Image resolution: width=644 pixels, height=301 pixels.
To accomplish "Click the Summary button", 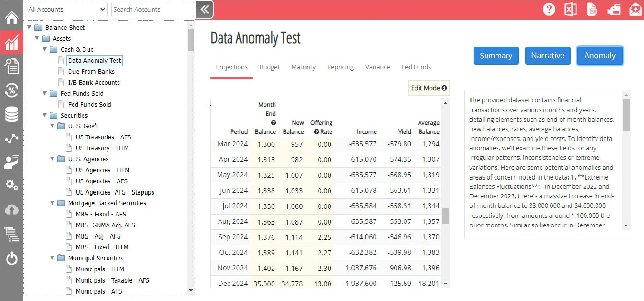I will [x=496, y=56].
